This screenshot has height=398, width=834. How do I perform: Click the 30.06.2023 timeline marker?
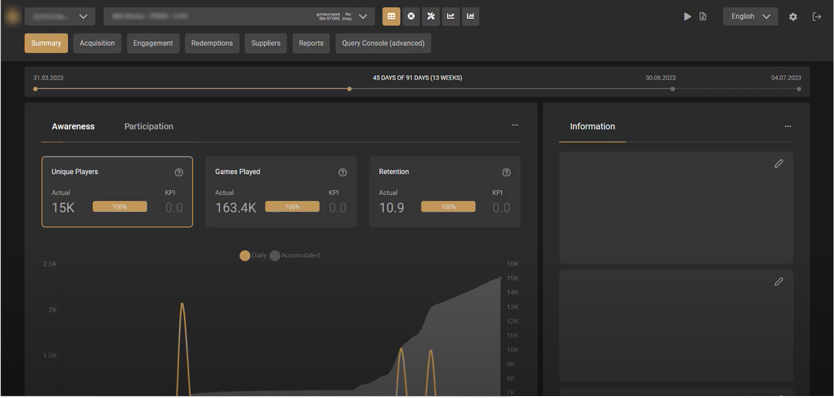672,89
